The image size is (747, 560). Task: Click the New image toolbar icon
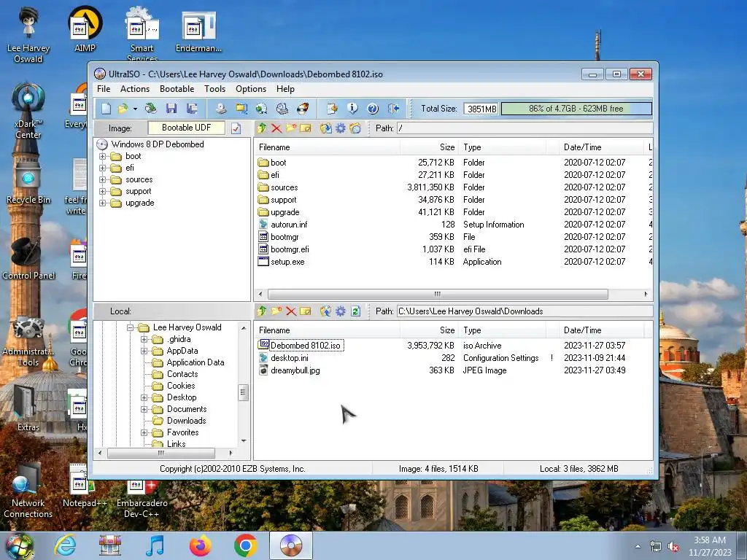coord(106,109)
